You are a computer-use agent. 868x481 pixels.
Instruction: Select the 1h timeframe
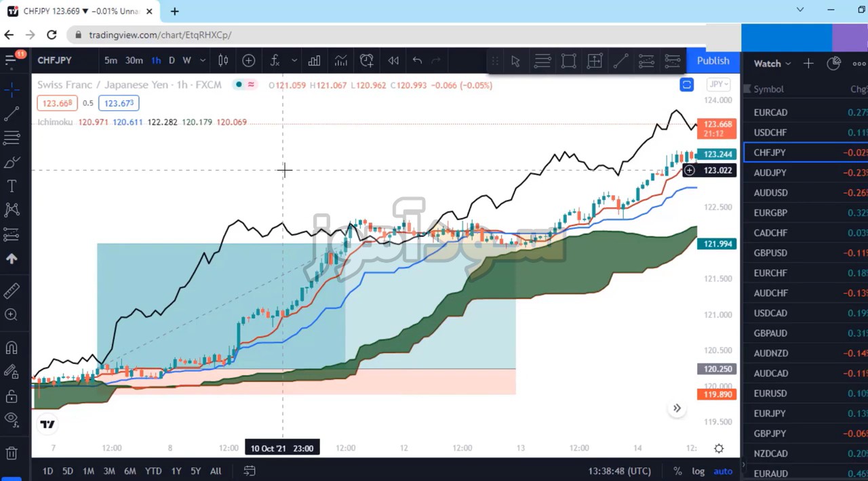point(156,61)
